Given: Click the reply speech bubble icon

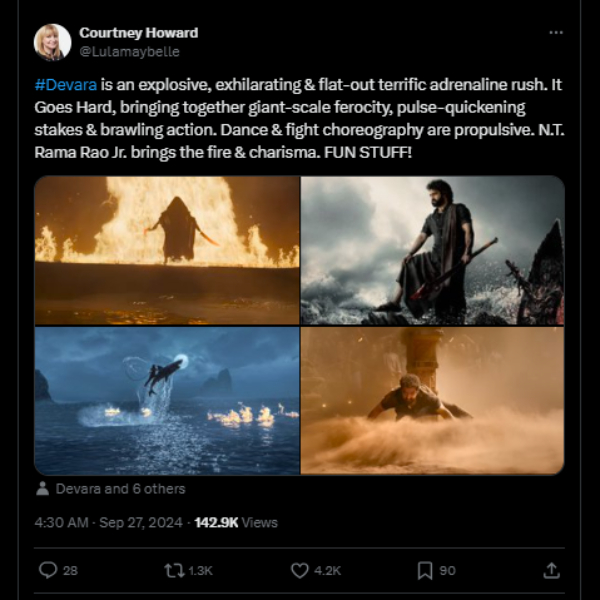Looking at the screenshot, I should click(47, 570).
